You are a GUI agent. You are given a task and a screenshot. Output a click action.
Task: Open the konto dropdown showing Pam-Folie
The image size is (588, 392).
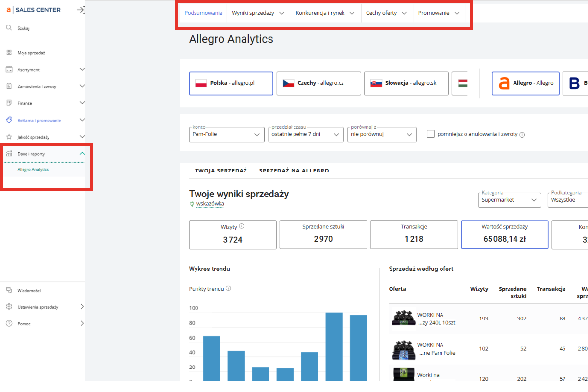click(x=227, y=135)
